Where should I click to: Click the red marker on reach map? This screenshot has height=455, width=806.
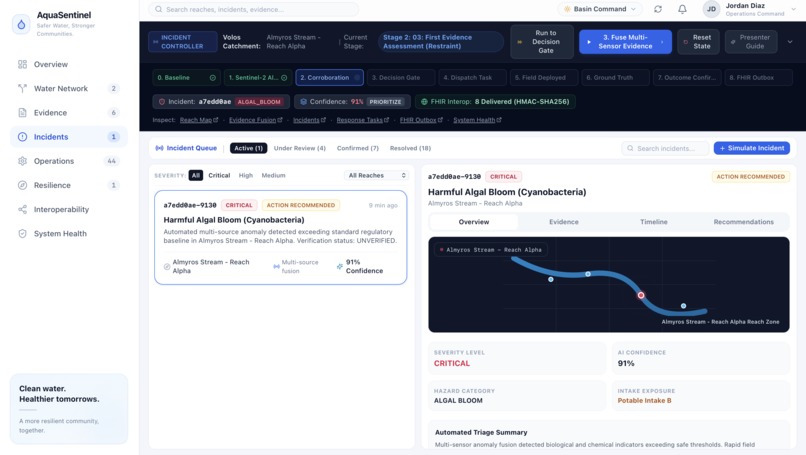(x=641, y=295)
